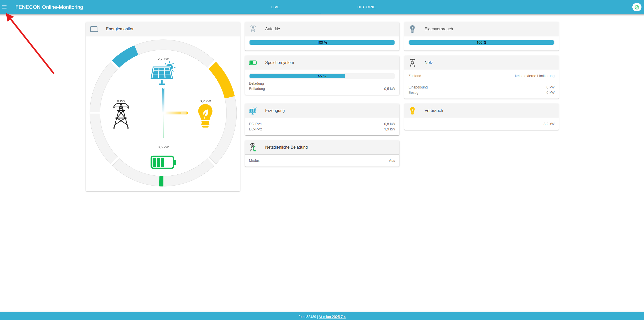
Task: Click the FENECON Online-Monitoring title
Action: (x=49, y=7)
